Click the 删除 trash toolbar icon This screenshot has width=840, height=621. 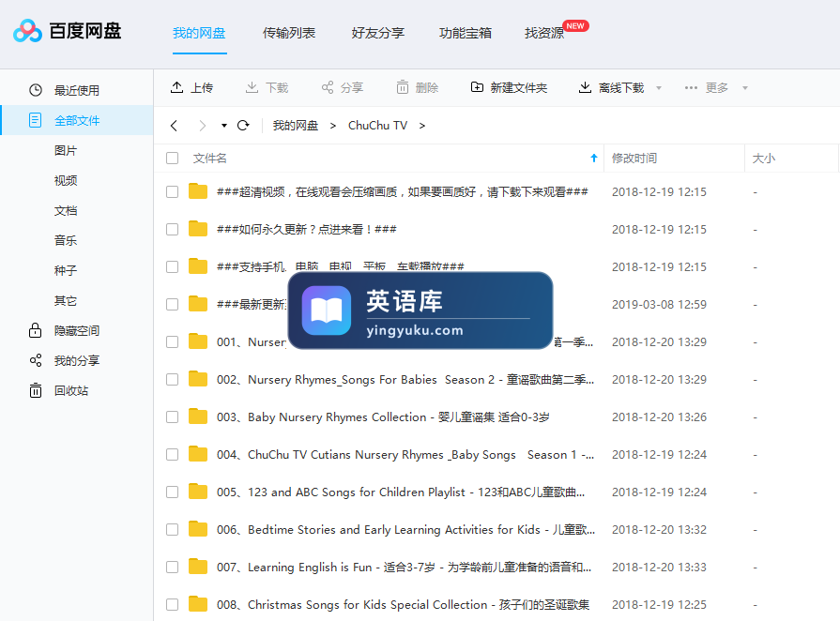[x=403, y=87]
